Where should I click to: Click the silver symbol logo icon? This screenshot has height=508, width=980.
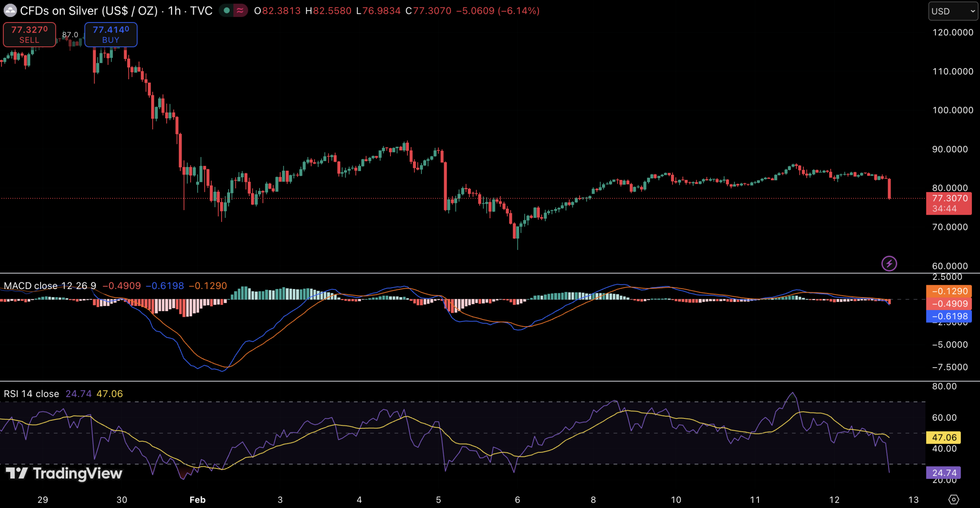(10, 10)
